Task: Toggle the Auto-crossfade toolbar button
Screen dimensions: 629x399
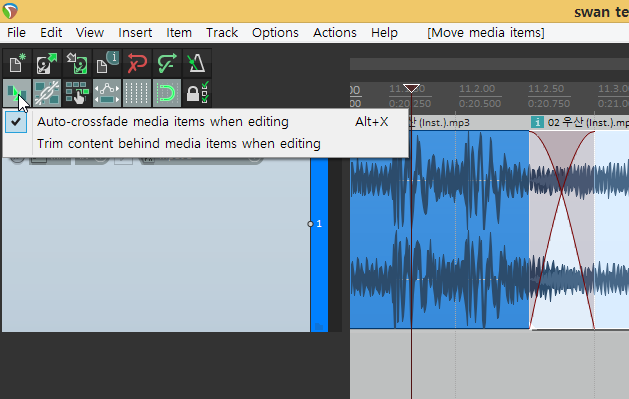Action: [17, 93]
